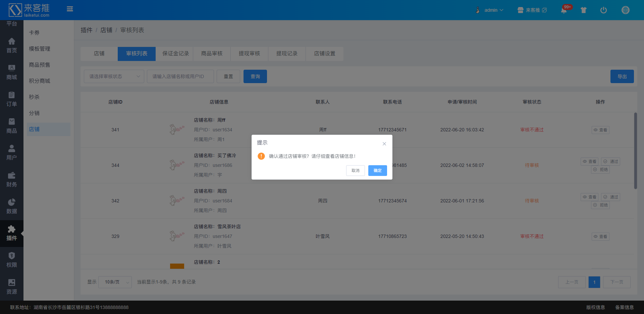
Task: Click the power logout icon
Action: (x=603, y=10)
